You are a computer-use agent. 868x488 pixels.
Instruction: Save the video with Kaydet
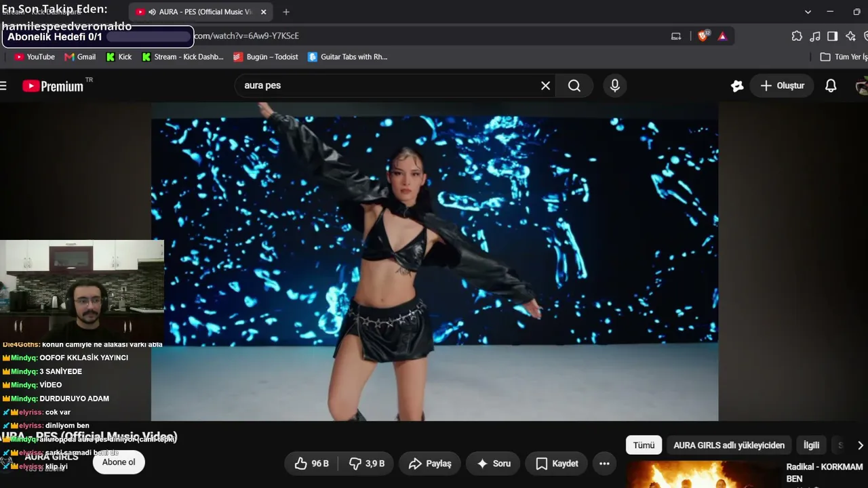pos(557,464)
